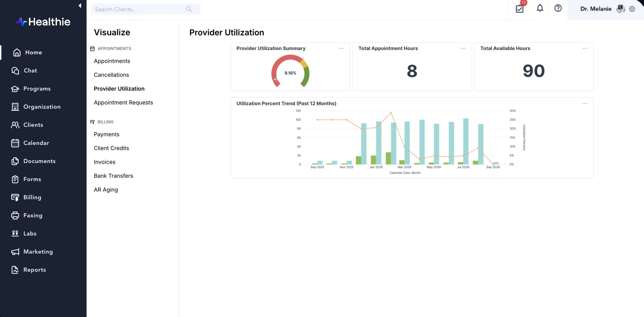Click the Total Available Hours value 90
This screenshot has width=644, height=317.
[533, 71]
